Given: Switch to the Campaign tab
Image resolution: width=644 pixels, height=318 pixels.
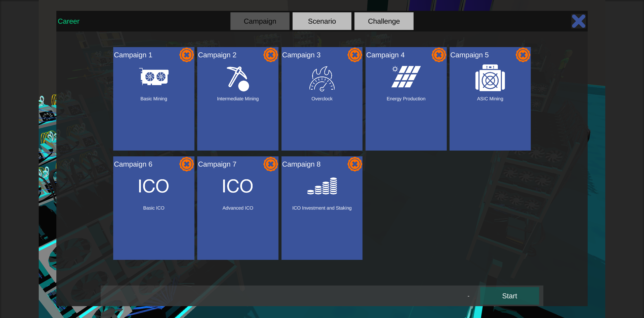Looking at the screenshot, I should pos(260,21).
